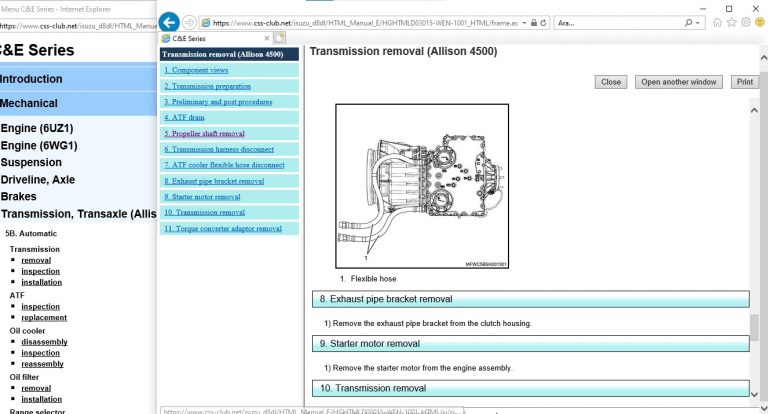Click outer page scrollbar up arrow

pos(764,58)
